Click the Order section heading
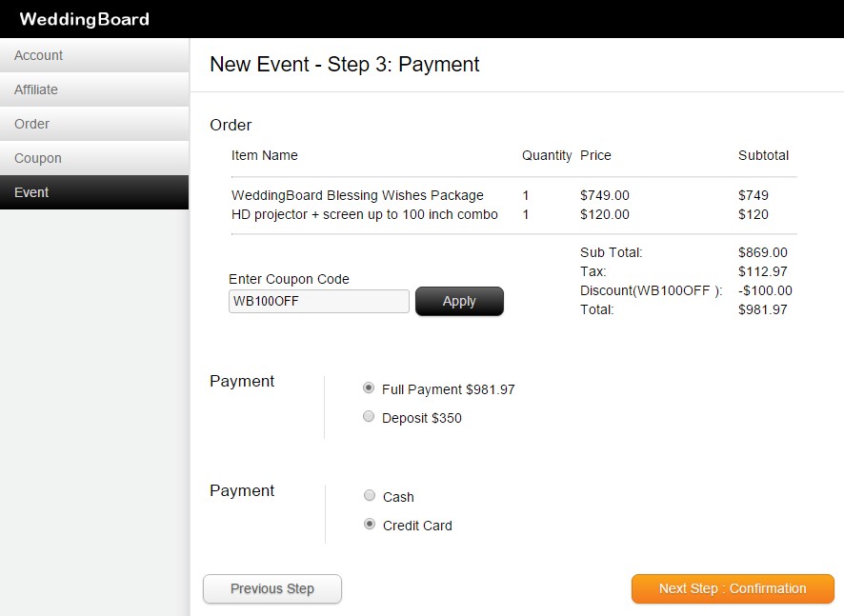Image resolution: width=844 pixels, height=616 pixels. pos(231,125)
